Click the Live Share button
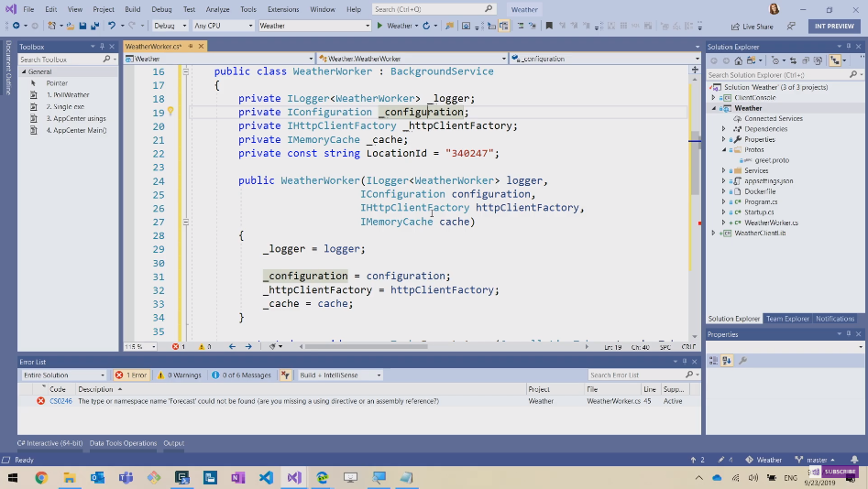The height and width of the screenshot is (489, 868). coord(753,27)
